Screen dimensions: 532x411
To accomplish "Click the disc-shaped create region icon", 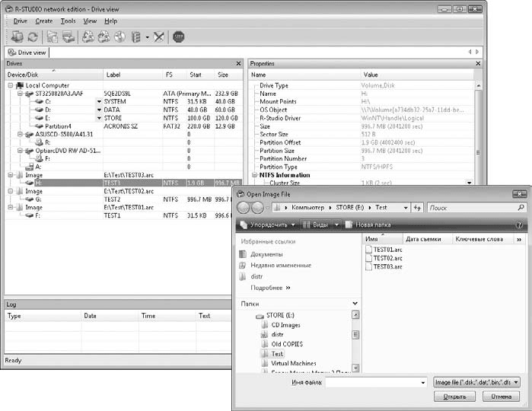I will pyautogui.click(x=119, y=37).
